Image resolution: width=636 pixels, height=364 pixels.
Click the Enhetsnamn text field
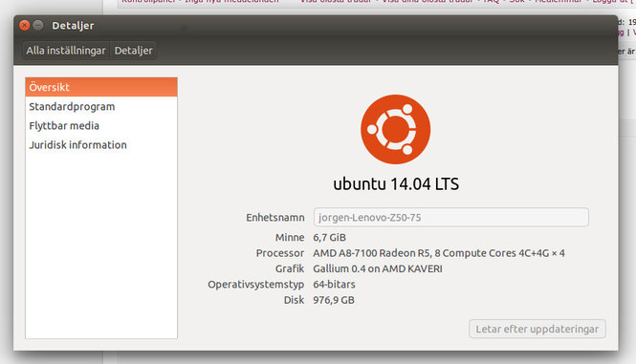pos(451,218)
